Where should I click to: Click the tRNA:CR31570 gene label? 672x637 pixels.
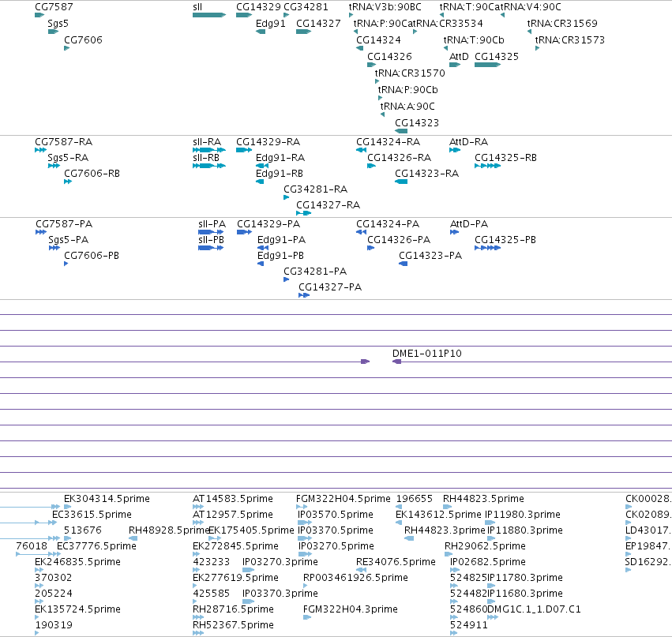[410, 73]
